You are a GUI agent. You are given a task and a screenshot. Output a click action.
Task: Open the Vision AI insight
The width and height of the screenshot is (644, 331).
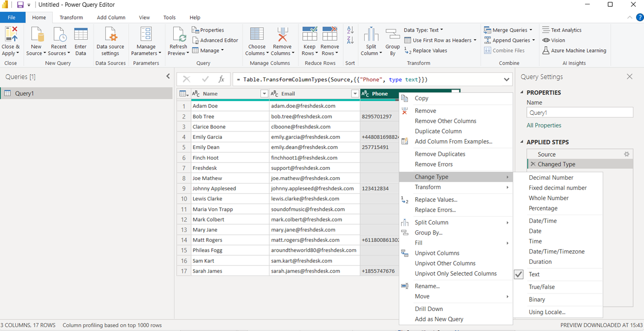click(x=554, y=40)
